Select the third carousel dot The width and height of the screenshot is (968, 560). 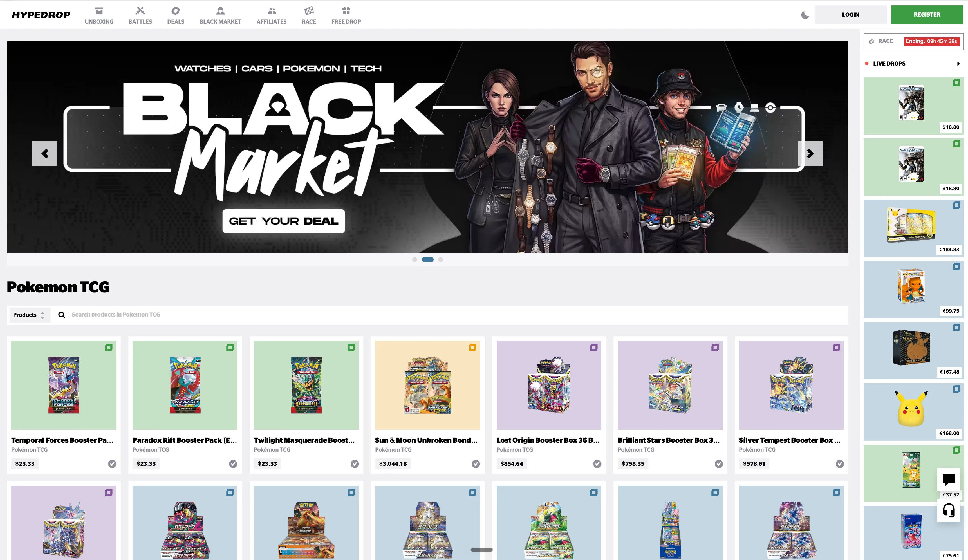click(x=440, y=260)
